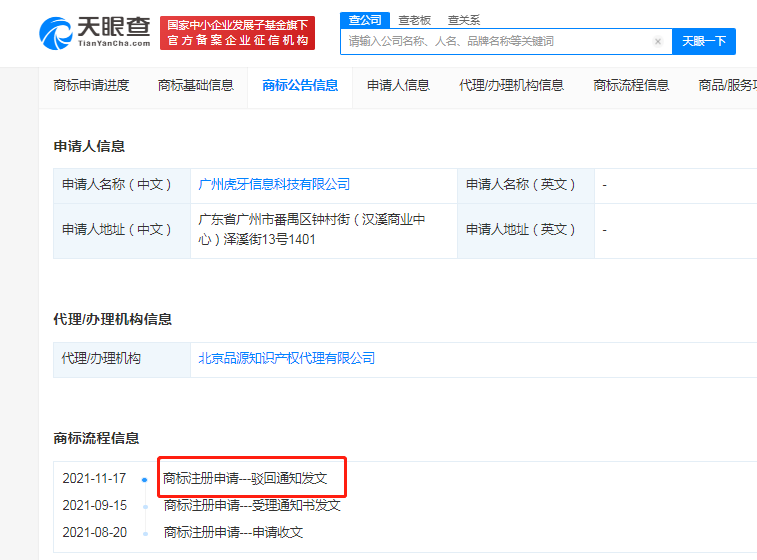Click the 申请人地址（英文）label cell
This screenshot has width=757, height=560.
pyautogui.click(x=526, y=231)
